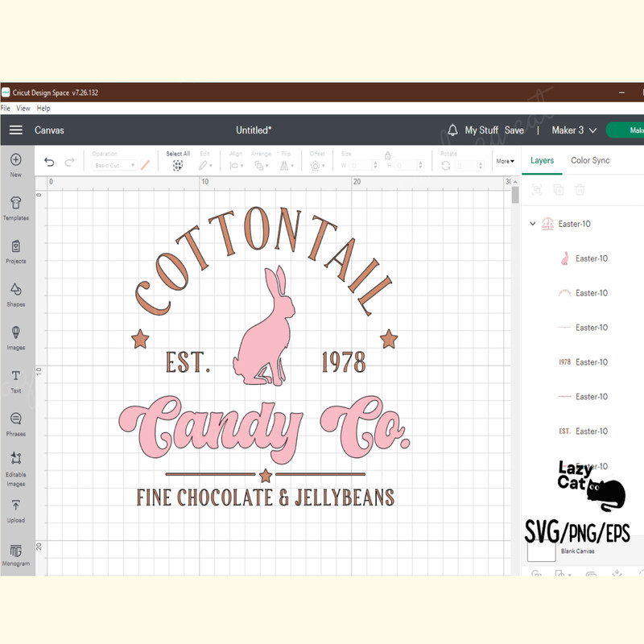Open the View menu
This screenshot has height=644, width=644.
23,107
